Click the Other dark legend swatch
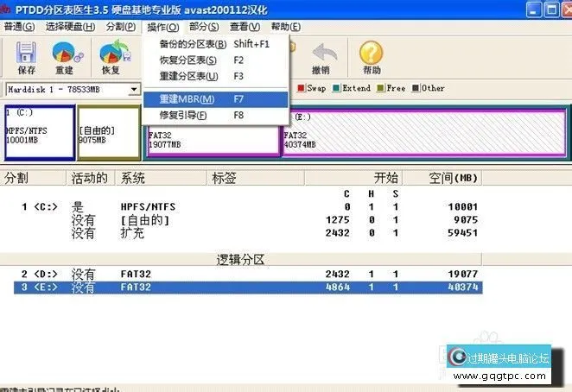The image size is (572, 392). (x=416, y=88)
